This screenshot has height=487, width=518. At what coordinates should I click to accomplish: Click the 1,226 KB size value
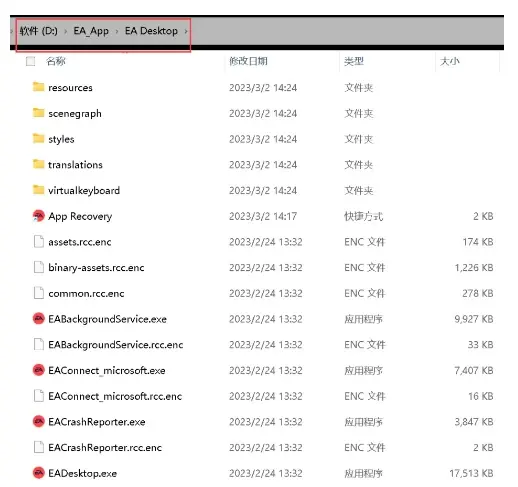[x=474, y=267]
